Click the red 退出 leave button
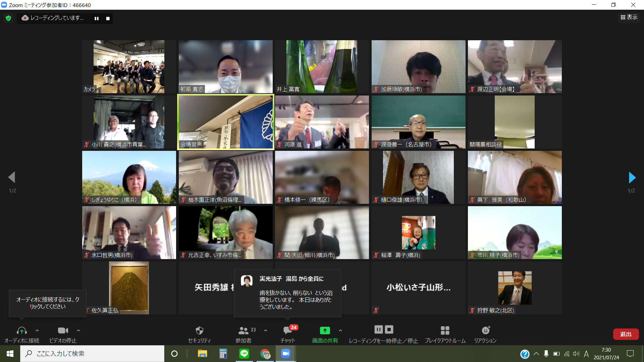Image resolution: width=644 pixels, height=362 pixels. pyautogui.click(x=626, y=334)
